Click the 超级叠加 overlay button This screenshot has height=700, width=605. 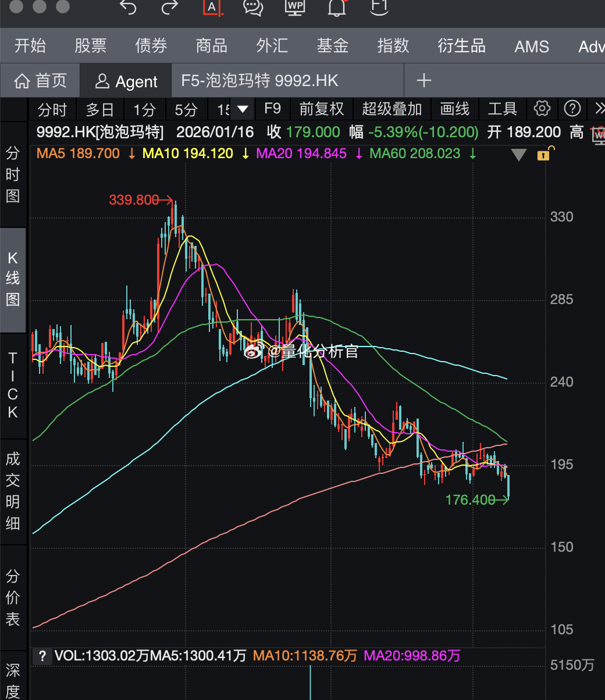pyautogui.click(x=392, y=109)
